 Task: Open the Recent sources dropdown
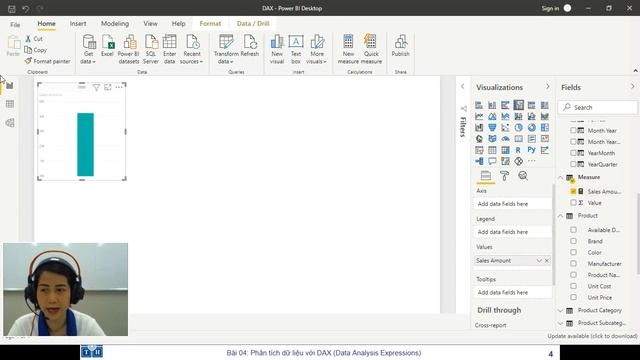pyautogui.click(x=191, y=58)
